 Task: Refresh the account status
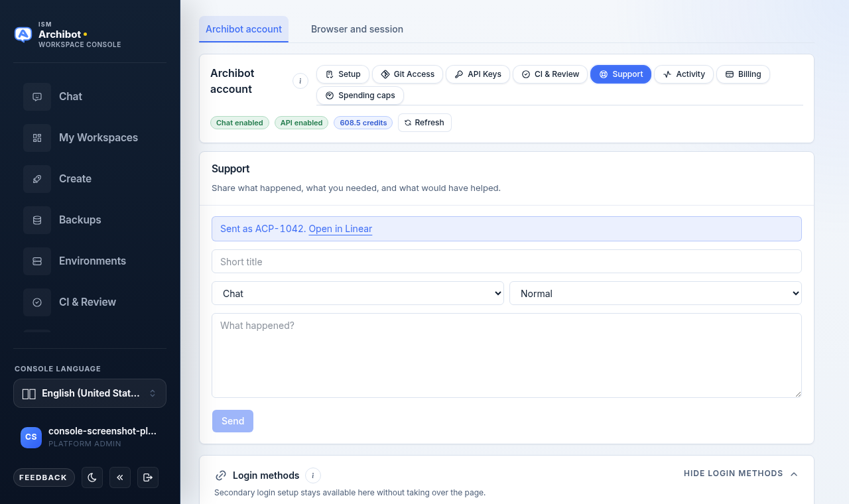(424, 123)
